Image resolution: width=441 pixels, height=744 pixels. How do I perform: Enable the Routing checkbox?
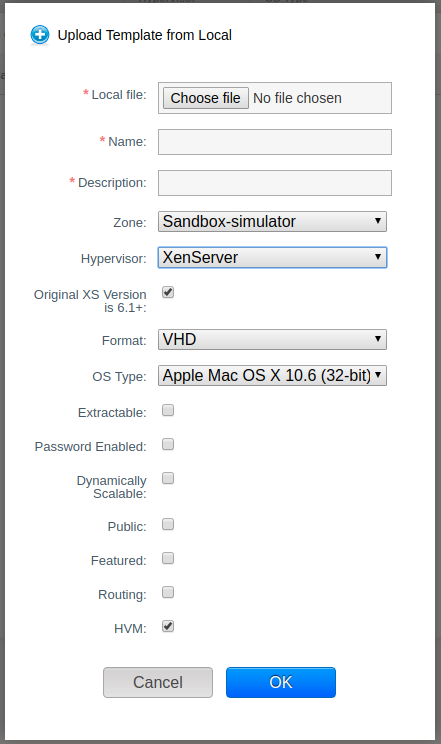tap(168, 593)
